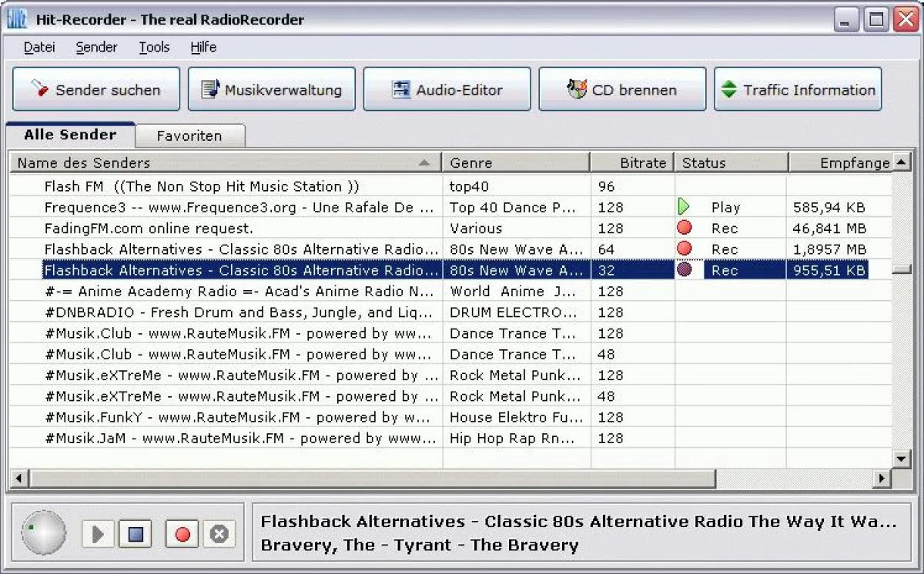Image resolution: width=924 pixels, height=574 pixels.
Task: Click the green Play status icon for Frequence3
Action: pyautogui.click(x=684, y=207)
